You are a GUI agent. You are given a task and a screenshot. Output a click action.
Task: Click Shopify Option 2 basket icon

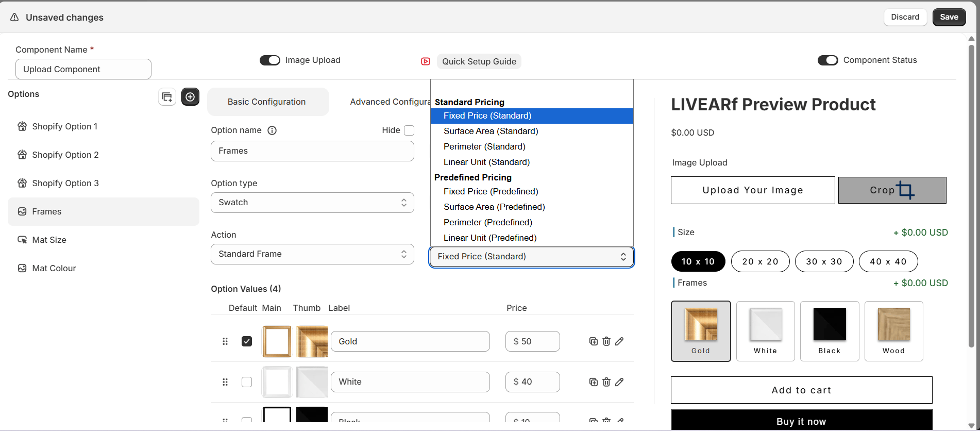22,155
